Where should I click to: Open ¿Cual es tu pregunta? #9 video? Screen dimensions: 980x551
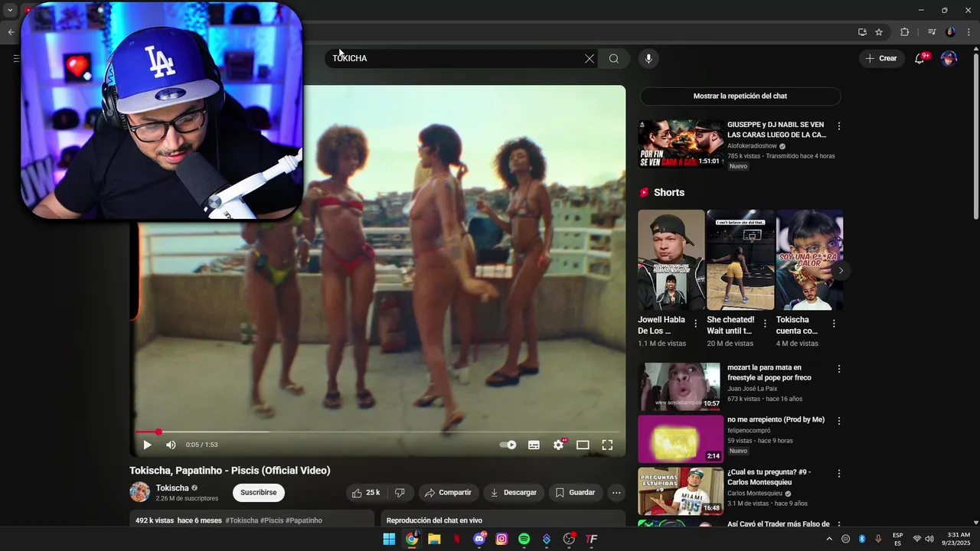tap(681, 491)
